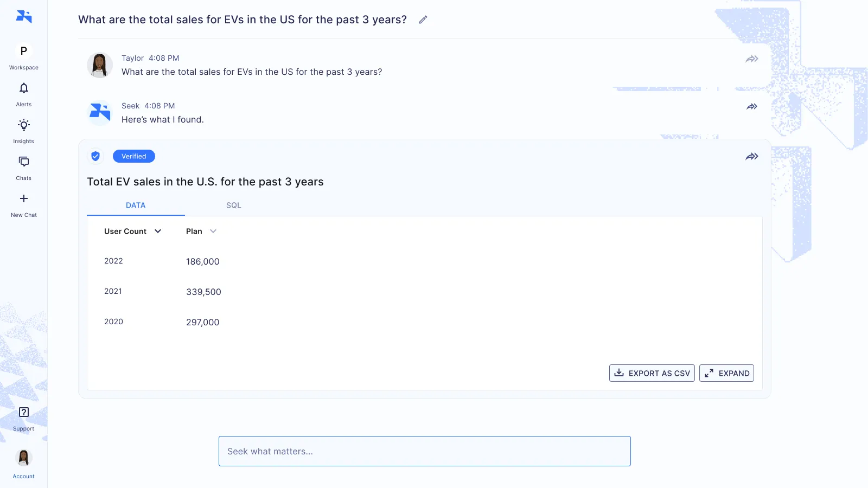Select the DATA tab

(x=136, y=205)
